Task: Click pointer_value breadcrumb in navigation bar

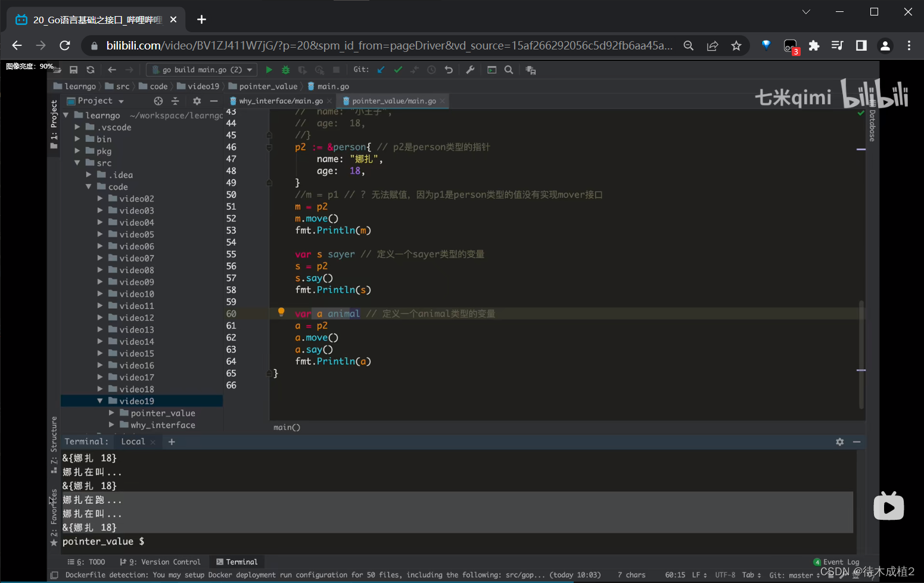Action: coord(263,86)
